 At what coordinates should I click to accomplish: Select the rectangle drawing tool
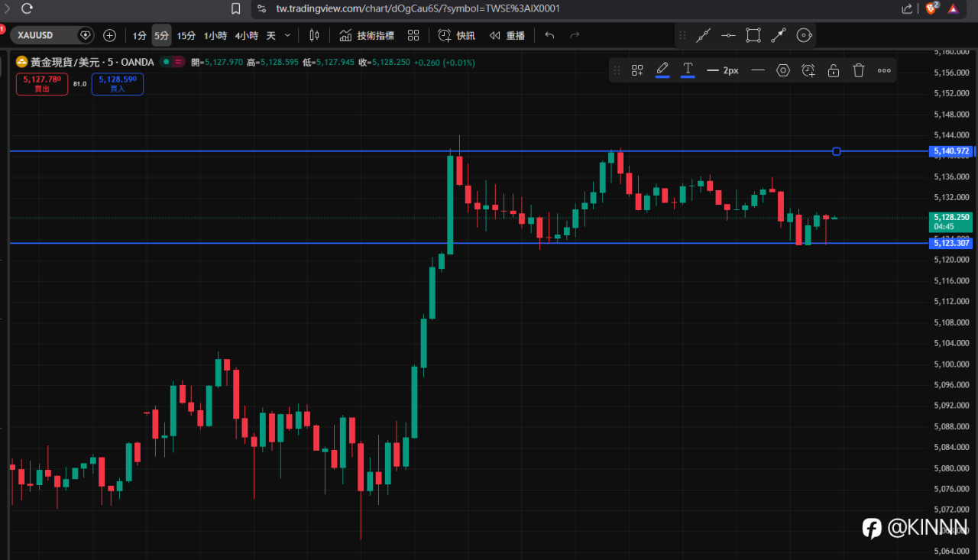(x=753, y=35)
